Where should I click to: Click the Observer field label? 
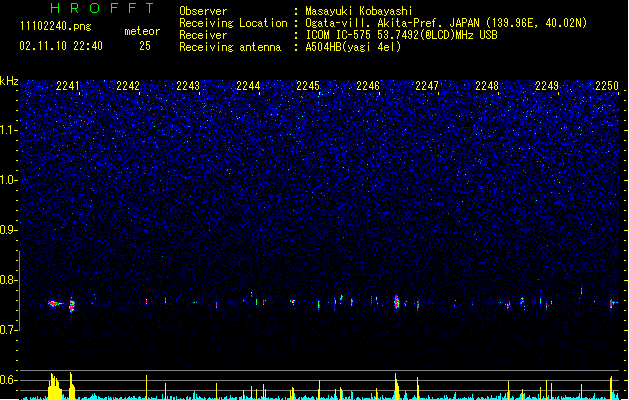pos(203,11)
